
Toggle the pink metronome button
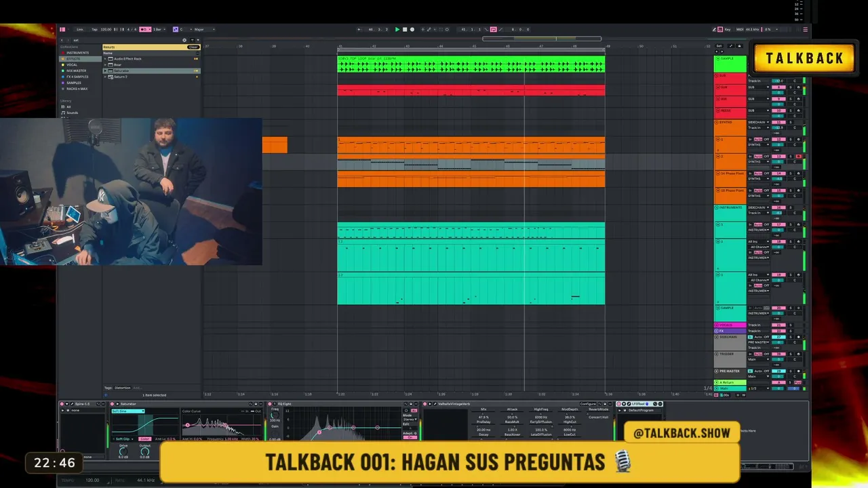tap(144, 29)
